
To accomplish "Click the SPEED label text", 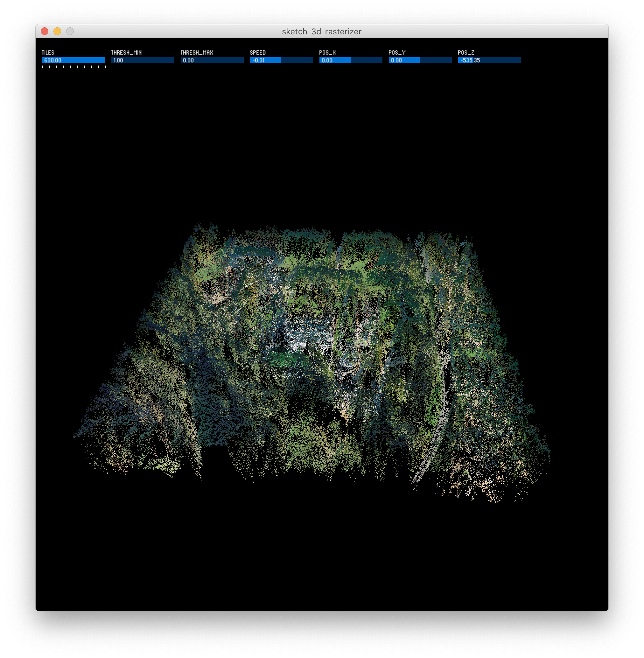I will (x=258, y=53).
